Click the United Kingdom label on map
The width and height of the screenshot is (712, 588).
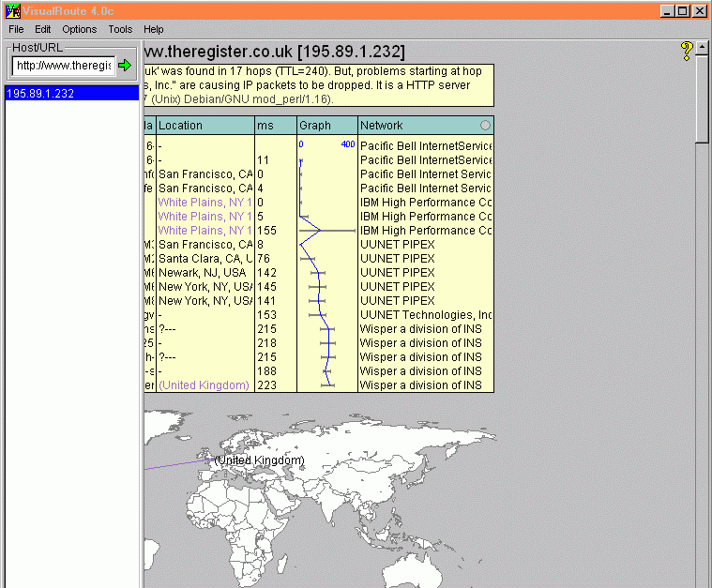click(x=260, y=460)
